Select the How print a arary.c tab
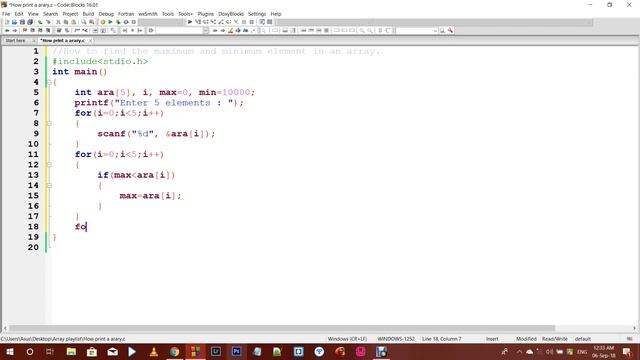Screen dimensions: 640x360 click(x=63, y=40)
